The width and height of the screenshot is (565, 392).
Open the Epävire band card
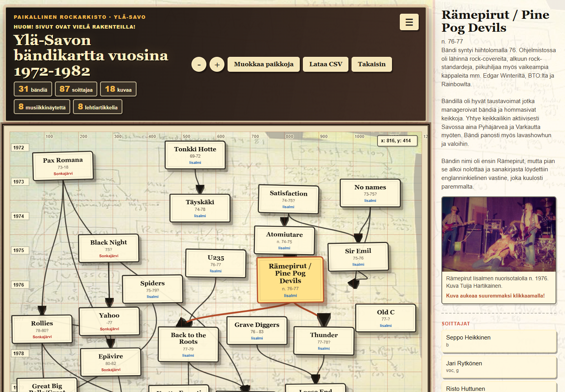pos(111,362)
